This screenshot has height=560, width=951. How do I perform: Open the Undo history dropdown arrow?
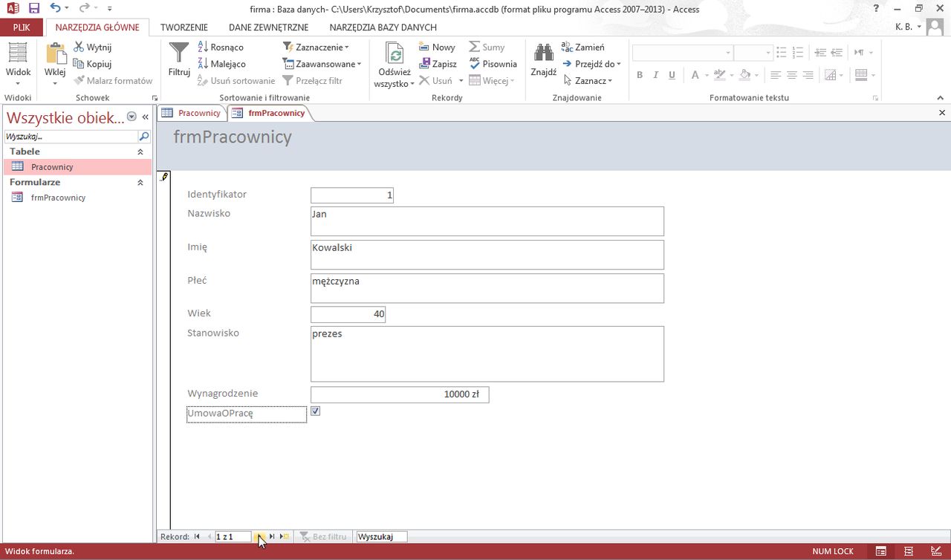point(67,8)
